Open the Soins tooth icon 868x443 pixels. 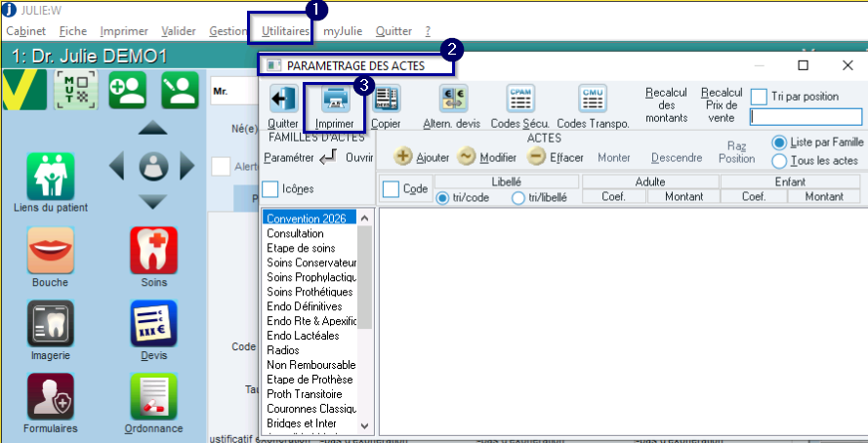(154, 251)
